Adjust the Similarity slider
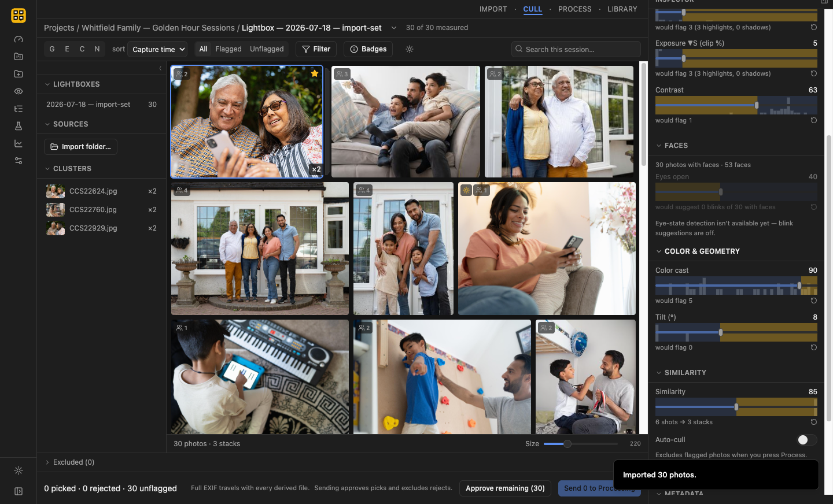833x504 pixels. click(736, 407)
